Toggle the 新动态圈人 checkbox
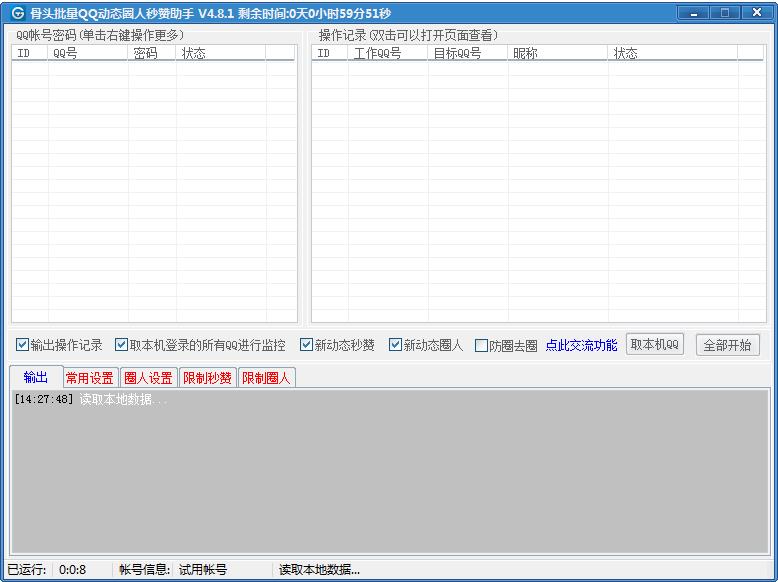 click(396, 345)
